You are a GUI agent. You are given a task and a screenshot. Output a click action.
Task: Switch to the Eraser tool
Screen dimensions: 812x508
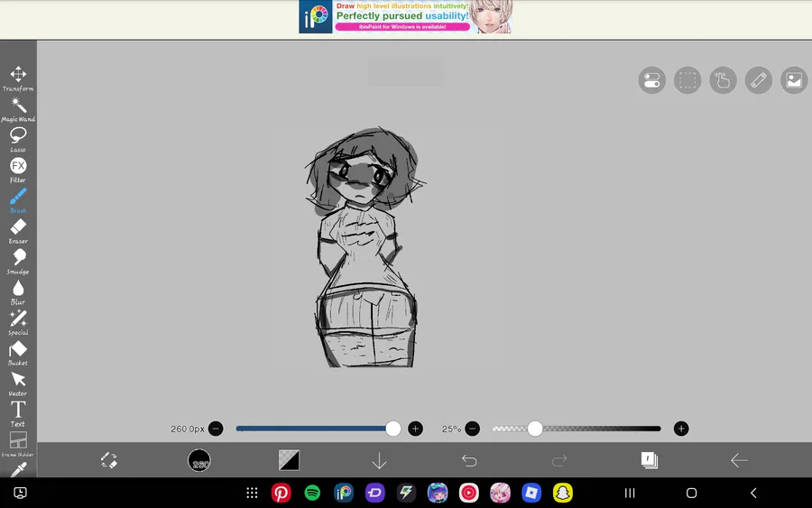(18, 232)
